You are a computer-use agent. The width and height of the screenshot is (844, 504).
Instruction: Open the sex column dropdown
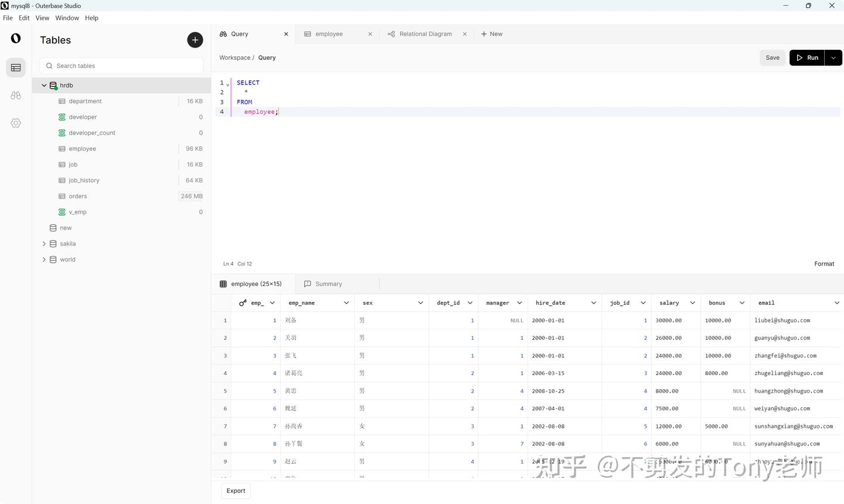coord(421,303)
